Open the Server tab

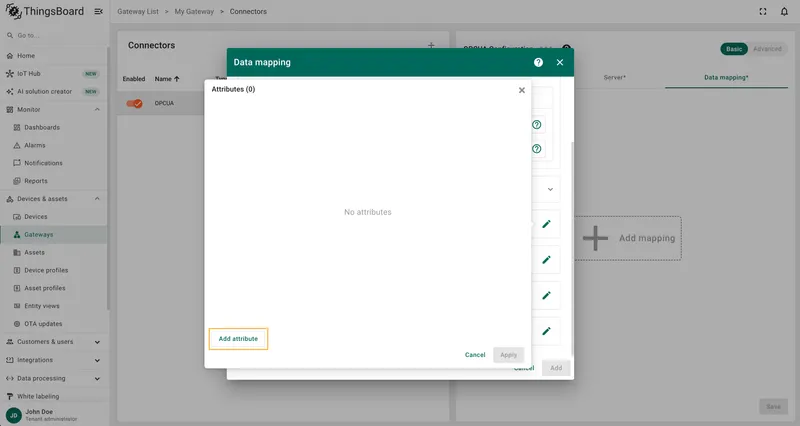tap(614, 78)
